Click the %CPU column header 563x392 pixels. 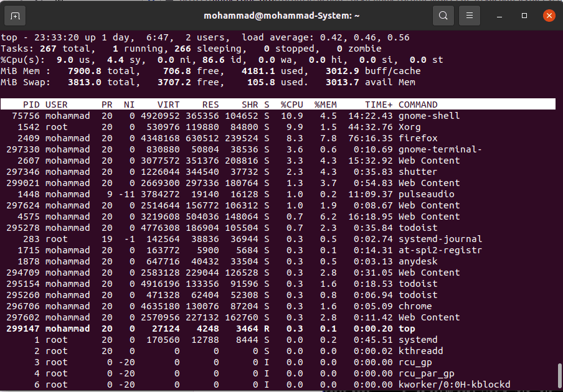[291, 105]
